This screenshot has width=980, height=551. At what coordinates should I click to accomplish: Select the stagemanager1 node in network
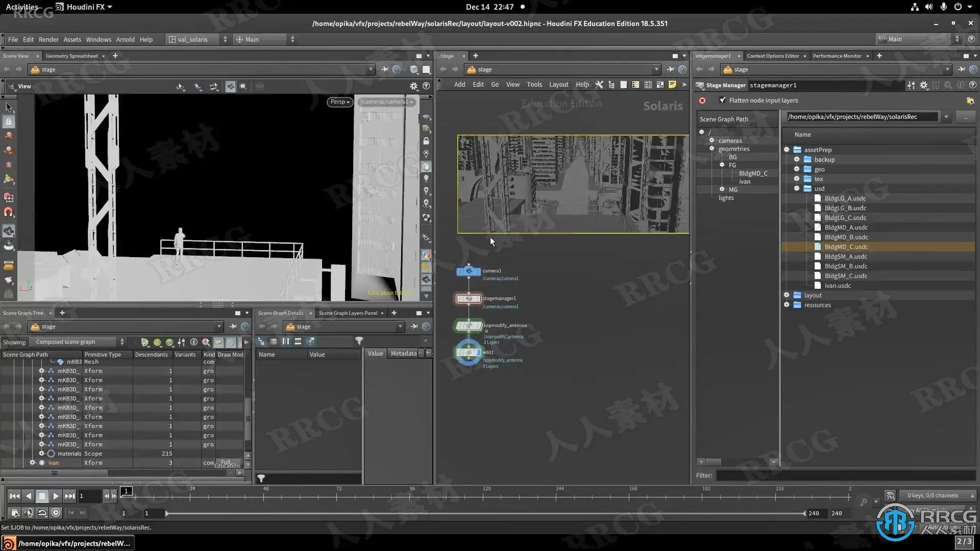[x=469, y=299]
